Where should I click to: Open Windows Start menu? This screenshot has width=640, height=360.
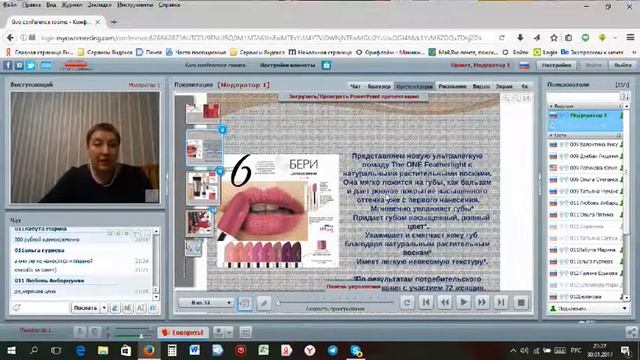11,351
